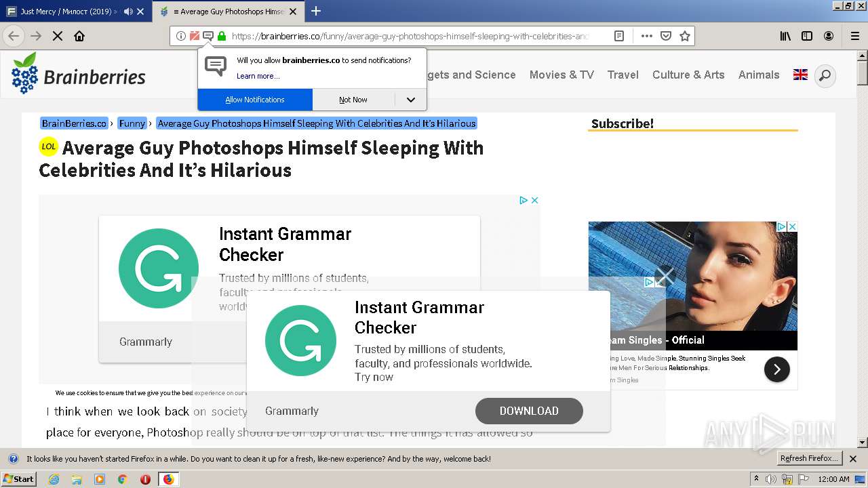The image size is (868, 488).
Task: Open Windows Explorer from the taskbar
Action: click(x=77, y=479)
